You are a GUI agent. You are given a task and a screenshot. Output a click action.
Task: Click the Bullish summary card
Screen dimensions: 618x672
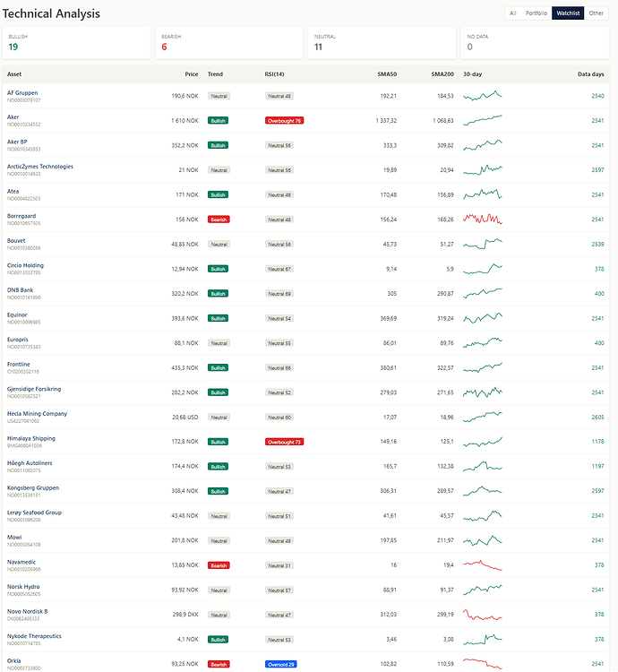76,43
